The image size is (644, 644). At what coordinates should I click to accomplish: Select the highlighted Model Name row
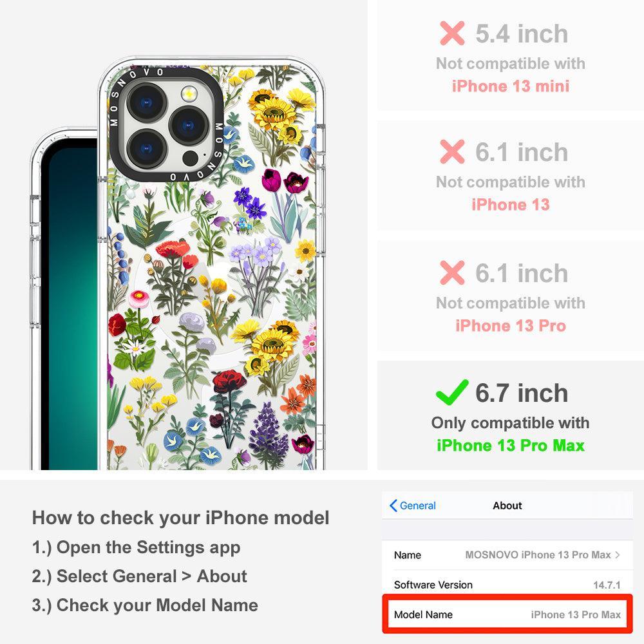click(507, 614)
